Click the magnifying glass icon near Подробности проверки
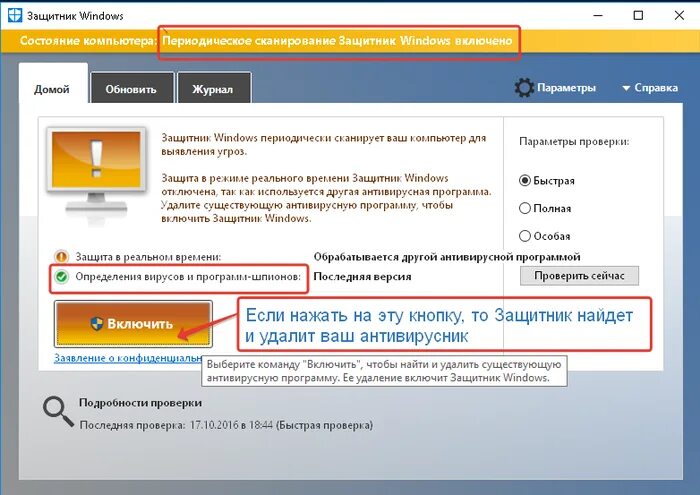 click(x=58, y=411)
